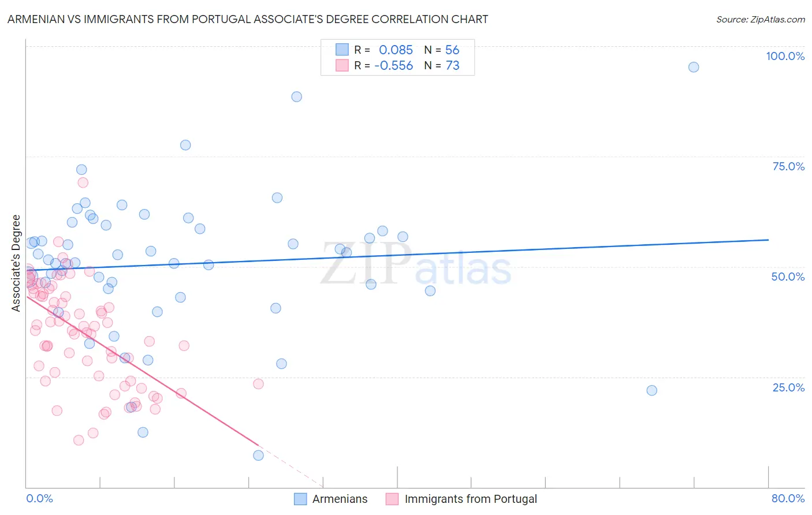Open the Source: ZipAtlas.com link
Screen dimensions: 812x515
click(x=760, y=19)
